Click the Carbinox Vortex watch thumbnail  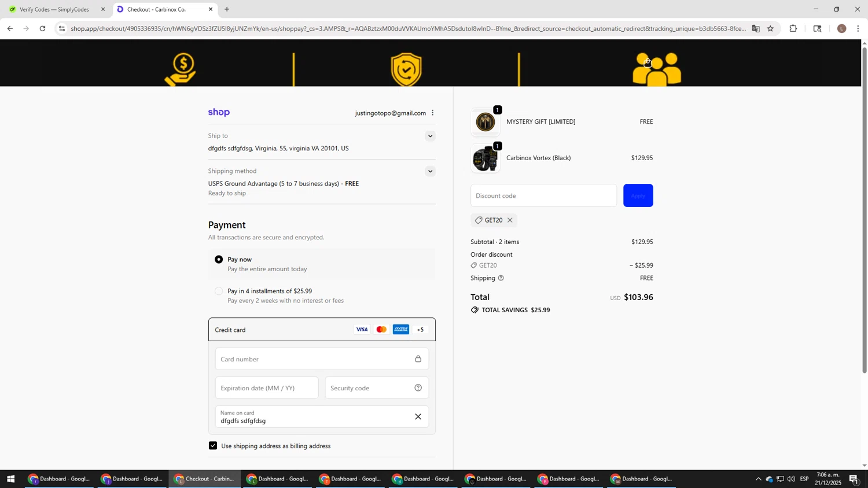click(x=485, y=158)
